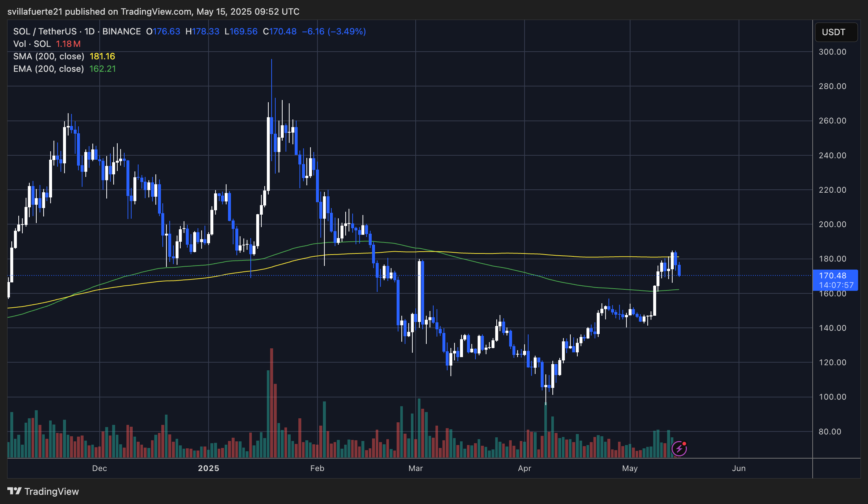The width and height of the screenshot is (868, 504).
Task: Click the SOL / TetherUS symbol title
Action: pos(45,31)
